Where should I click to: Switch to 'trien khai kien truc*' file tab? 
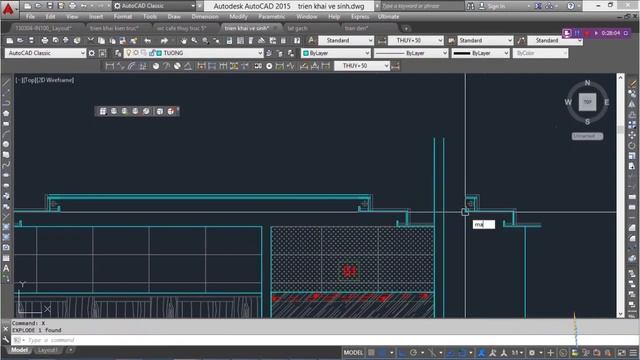[114, 28]
